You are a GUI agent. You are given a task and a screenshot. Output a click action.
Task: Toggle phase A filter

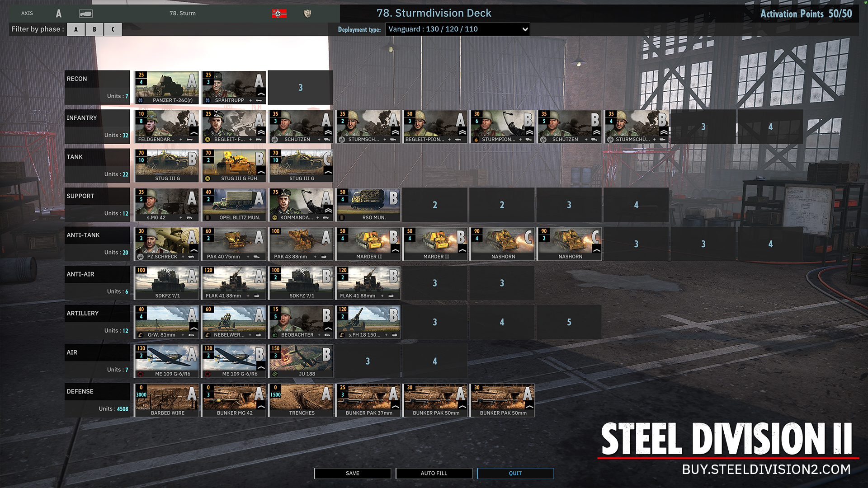(x=76, y=29)
